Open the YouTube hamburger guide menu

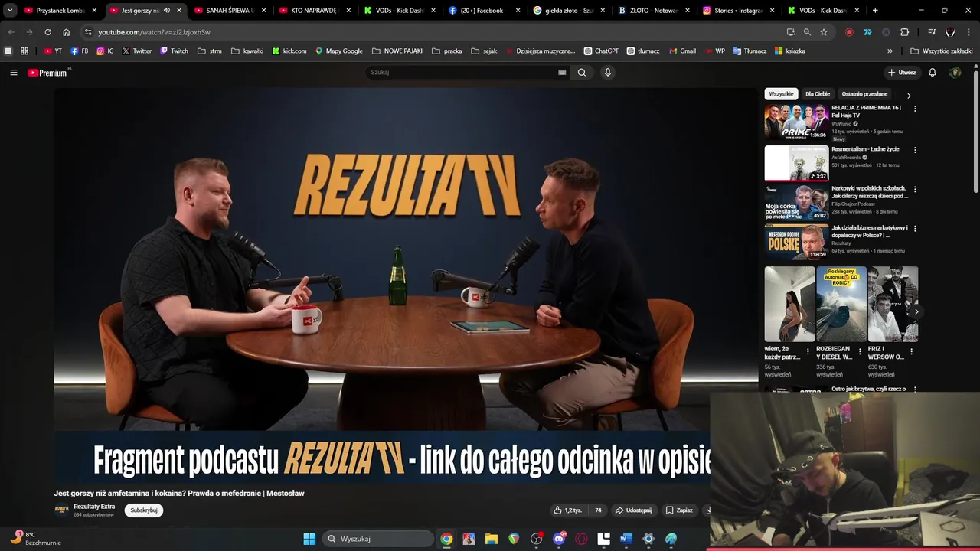(x=13, y=73)
